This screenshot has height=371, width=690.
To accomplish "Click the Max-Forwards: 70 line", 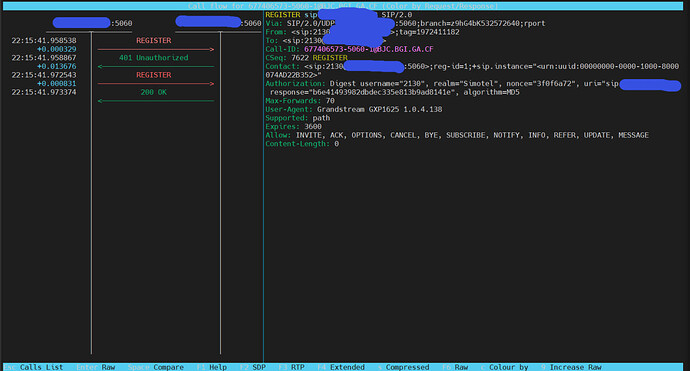I will (300, 101).
